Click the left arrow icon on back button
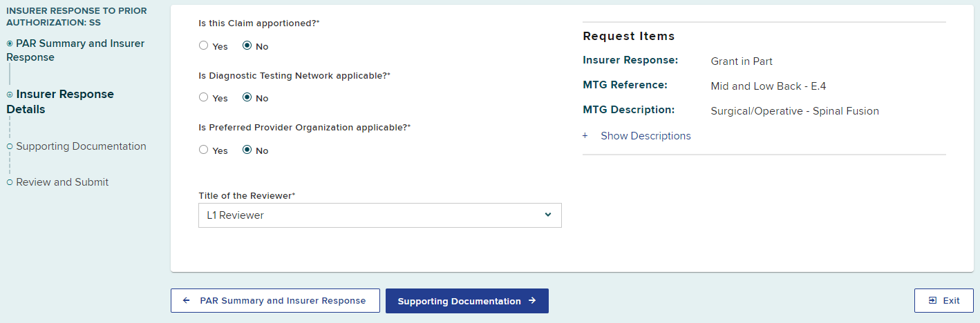980x323 pixels. [186, 301]
